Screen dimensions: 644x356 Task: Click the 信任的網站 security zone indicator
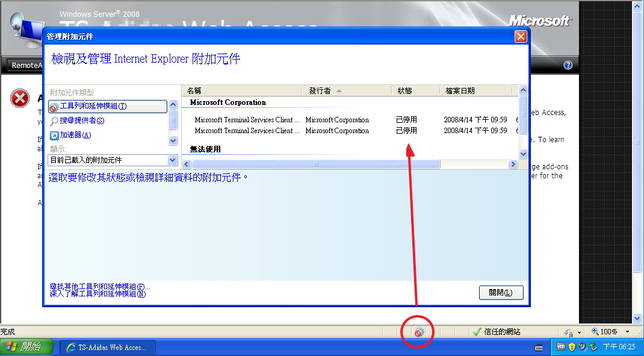click(497, 332)
